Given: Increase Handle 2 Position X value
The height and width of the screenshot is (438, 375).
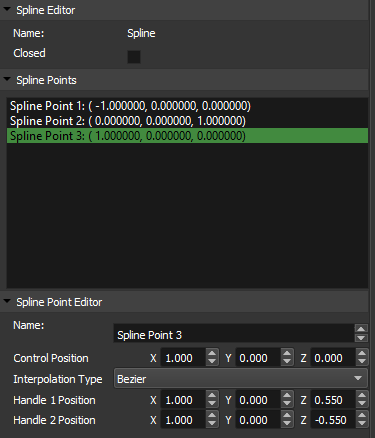Looking at the screenshot, I should 212,416.
